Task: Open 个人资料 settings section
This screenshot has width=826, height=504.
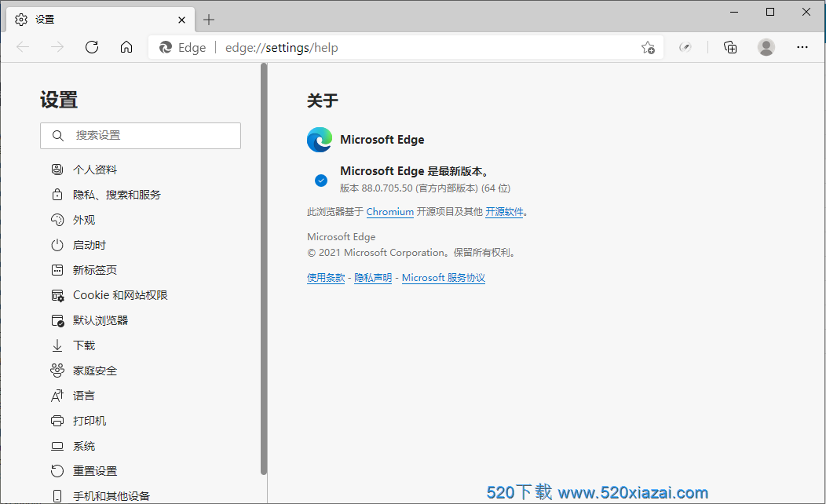Action: (x=95, y=170)
